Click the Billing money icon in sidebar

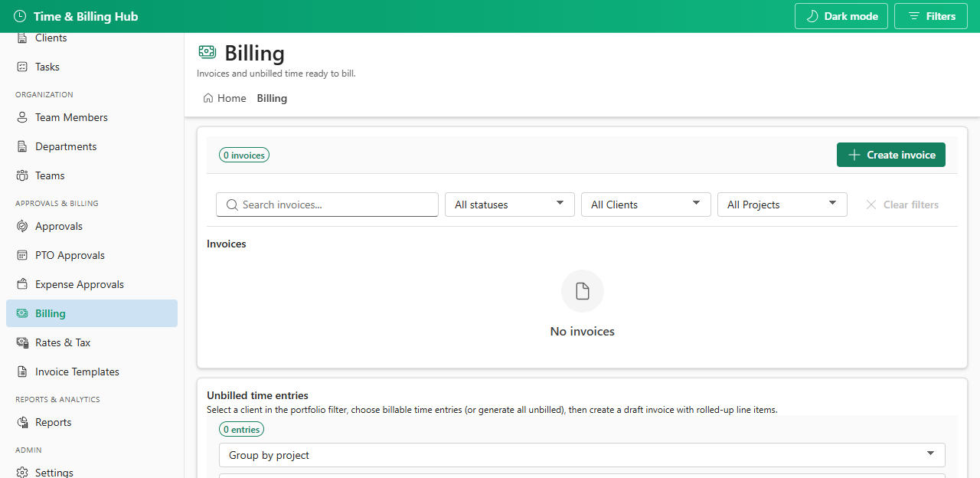click(22, 313)
